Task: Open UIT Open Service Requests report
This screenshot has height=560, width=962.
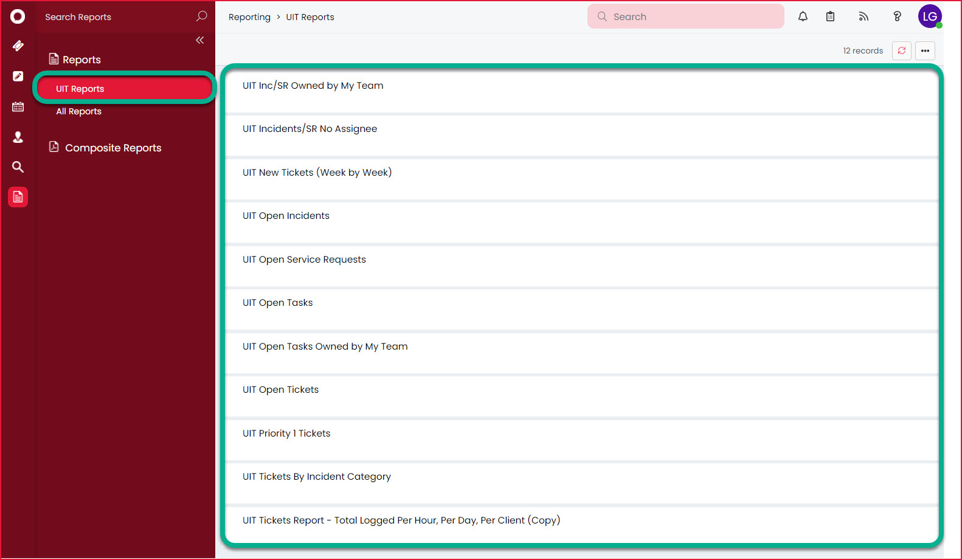Action: [x=581, y=266]
